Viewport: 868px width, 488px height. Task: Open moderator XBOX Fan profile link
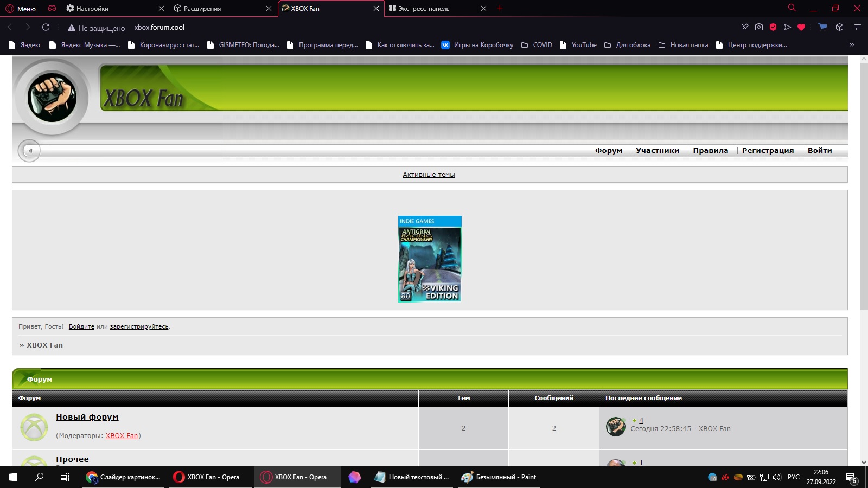click(x=122, y=436)
